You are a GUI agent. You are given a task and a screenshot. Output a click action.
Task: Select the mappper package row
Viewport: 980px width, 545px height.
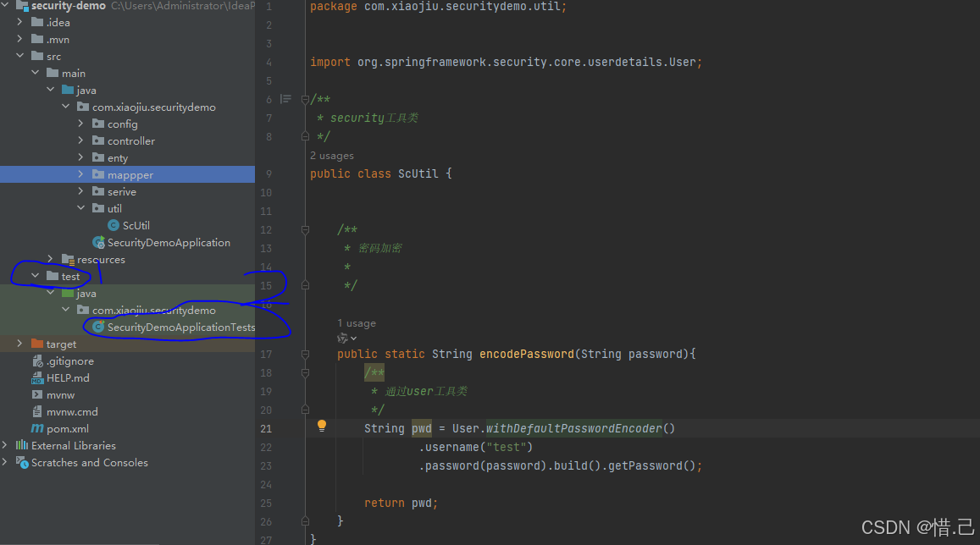(x=128, y=174)
